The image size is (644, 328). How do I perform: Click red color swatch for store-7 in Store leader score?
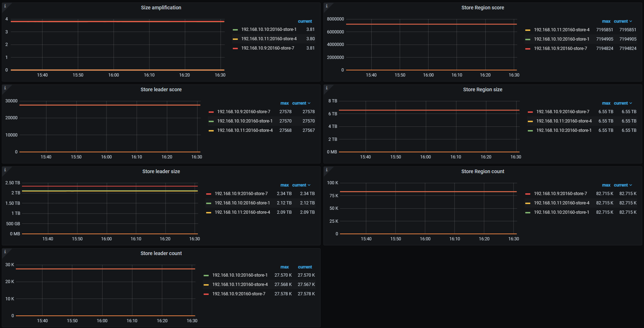pos(211,112)
